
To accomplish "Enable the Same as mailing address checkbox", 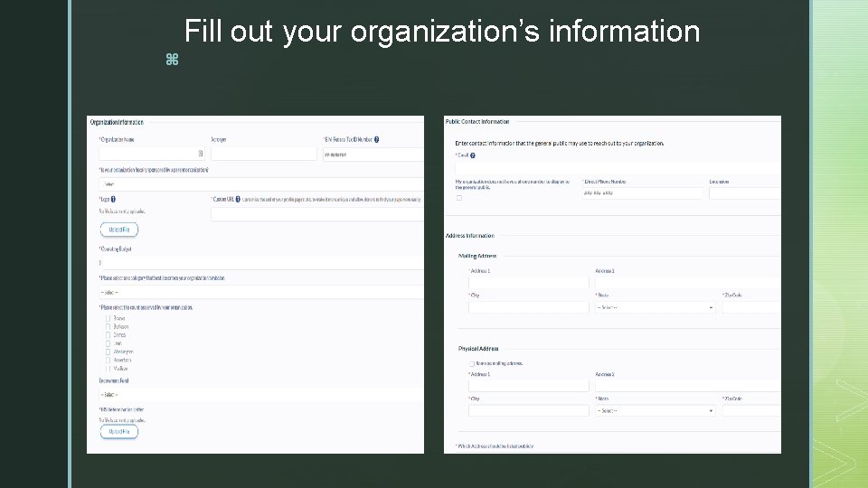I will [x=472, y=364].
